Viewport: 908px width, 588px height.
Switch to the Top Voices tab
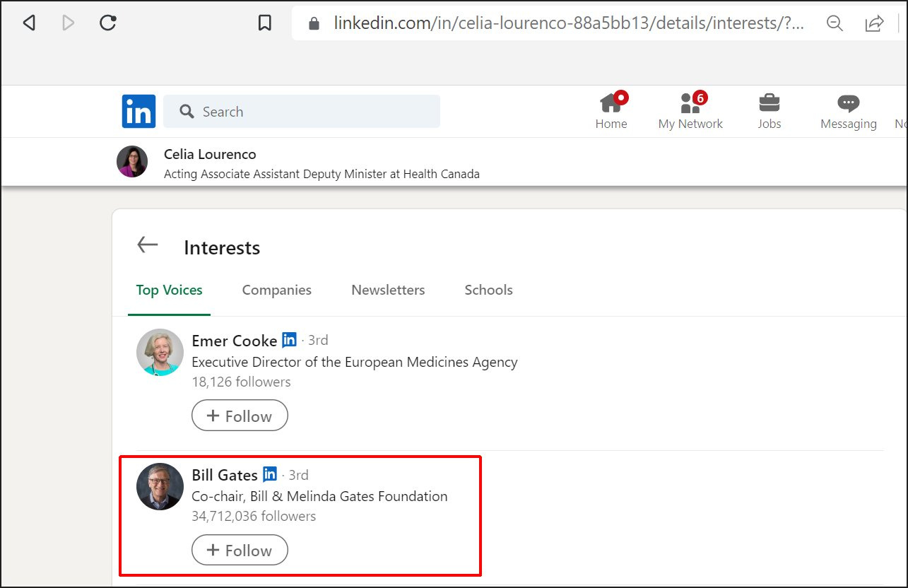tap(169, 290)
